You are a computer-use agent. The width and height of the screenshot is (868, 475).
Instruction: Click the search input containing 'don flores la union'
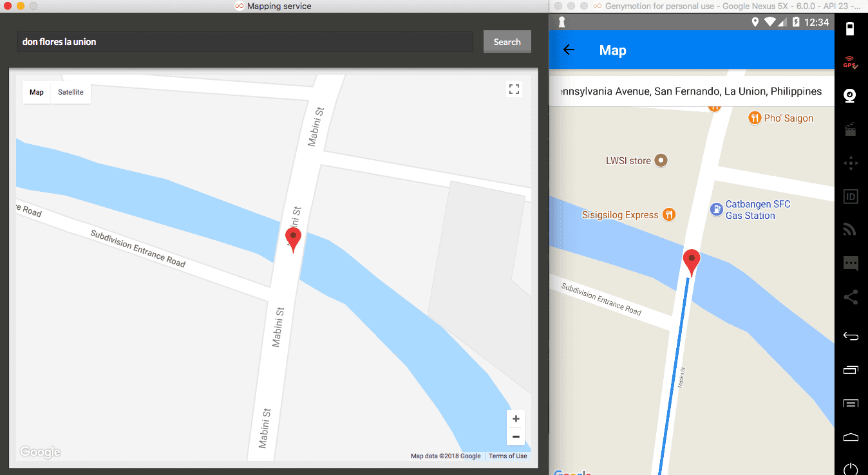245,41
